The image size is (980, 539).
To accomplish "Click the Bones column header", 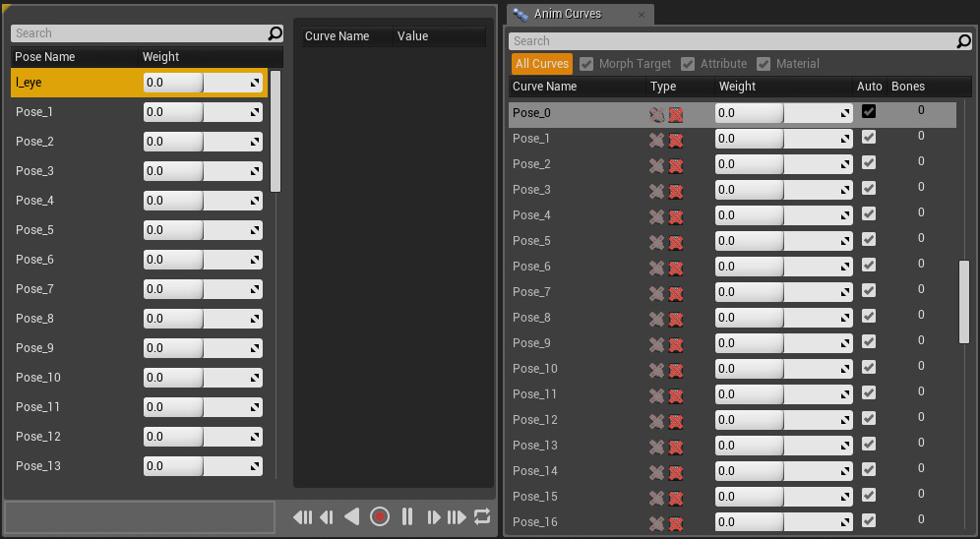I will (x=930, y=87).
